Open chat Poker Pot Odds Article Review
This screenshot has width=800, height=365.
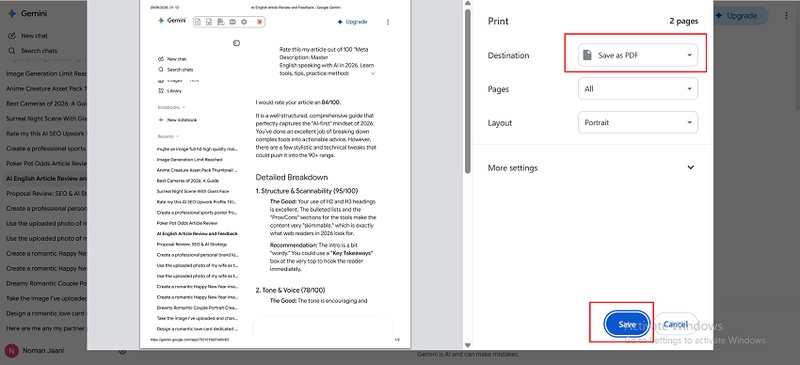click(x=47, y=163)
